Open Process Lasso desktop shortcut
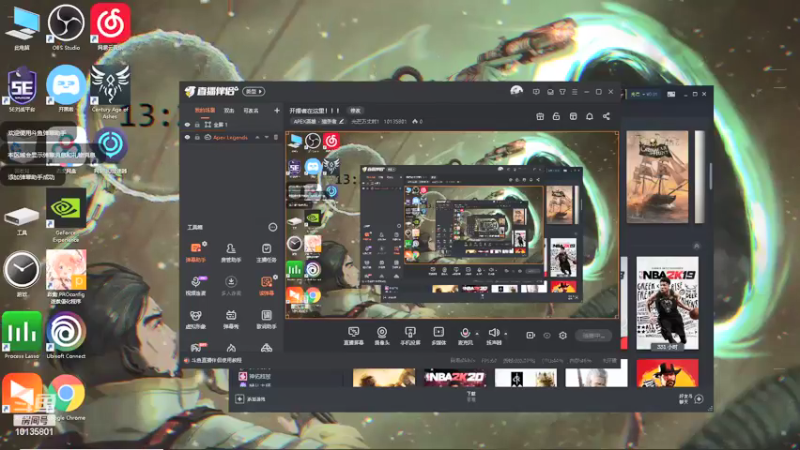 tap(21, 335)
